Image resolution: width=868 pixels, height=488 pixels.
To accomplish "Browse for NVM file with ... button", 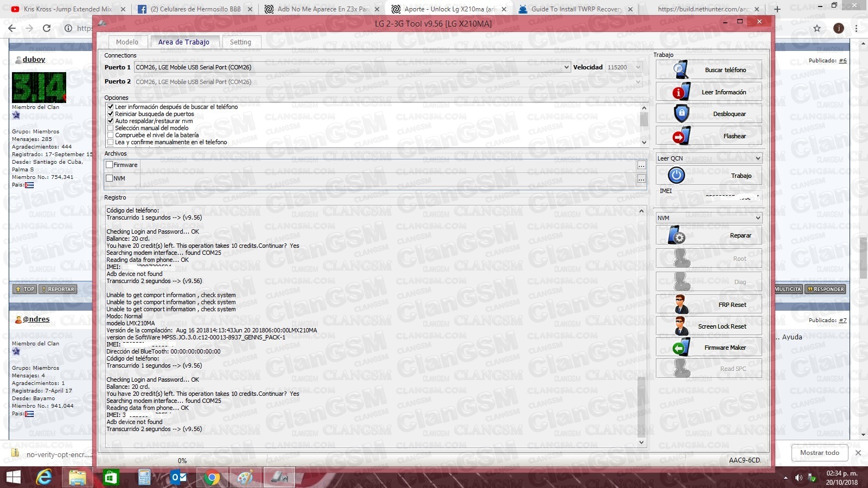I will point(642,178).
